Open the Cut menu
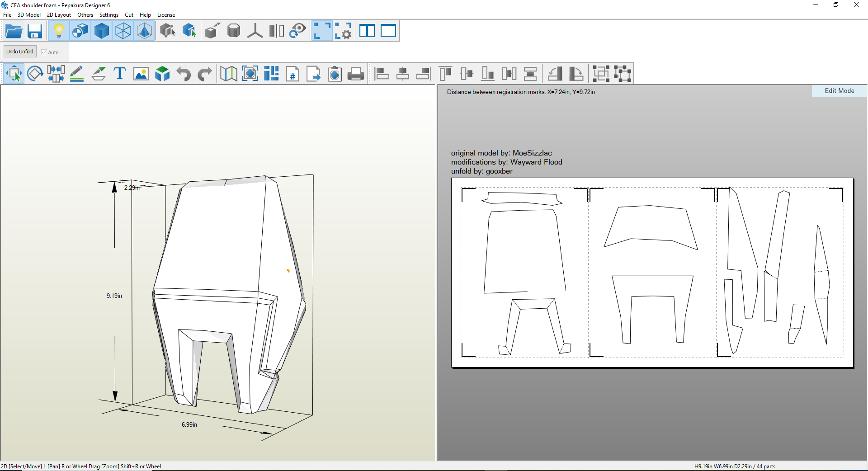This screenshot has height=471, width=868. pos(129,15)
